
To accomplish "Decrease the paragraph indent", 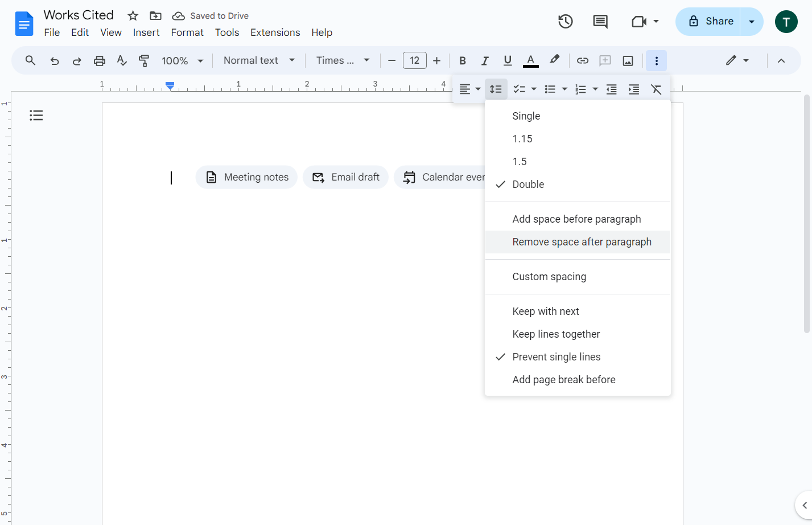I will 611,89.
